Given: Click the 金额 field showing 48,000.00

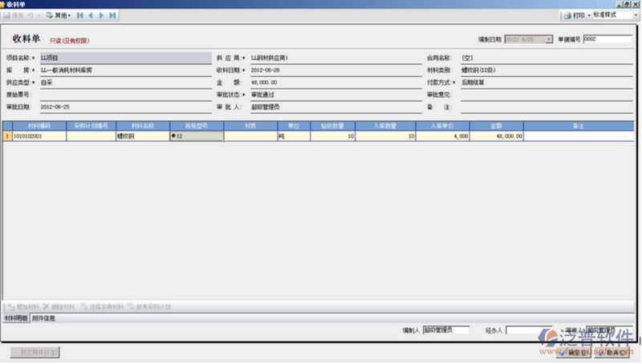Looking at the screenshot, I should pos(335,83).
